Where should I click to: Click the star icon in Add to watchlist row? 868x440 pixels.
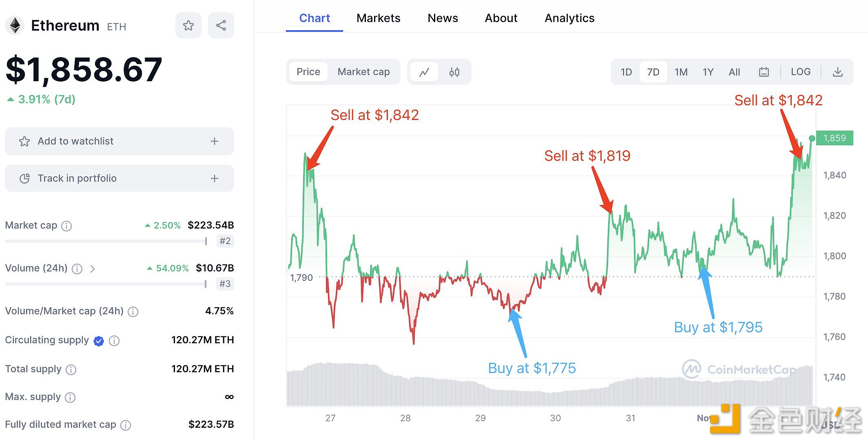click(24, 141)
